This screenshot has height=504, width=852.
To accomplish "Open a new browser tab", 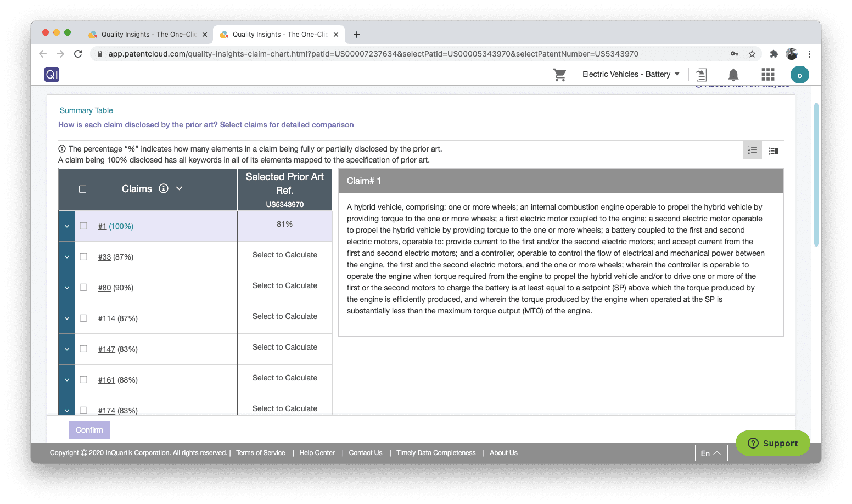I will (357, 35).
